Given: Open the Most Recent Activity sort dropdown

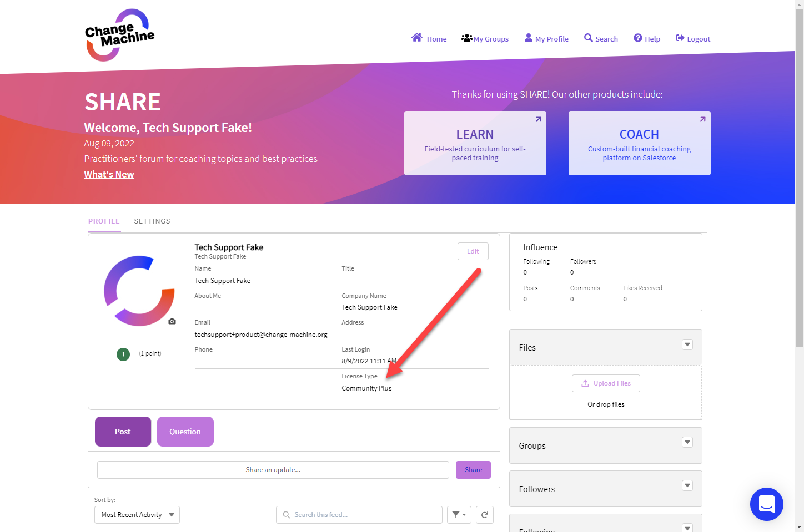Looking at the screenshot, I should pos(137,515).
